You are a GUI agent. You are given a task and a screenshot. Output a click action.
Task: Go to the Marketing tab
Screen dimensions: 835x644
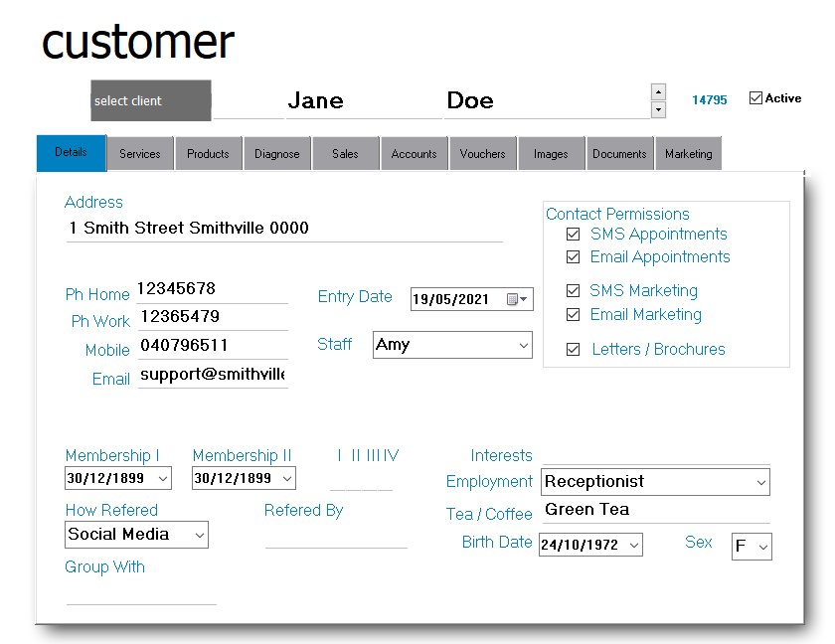point(689,154)
